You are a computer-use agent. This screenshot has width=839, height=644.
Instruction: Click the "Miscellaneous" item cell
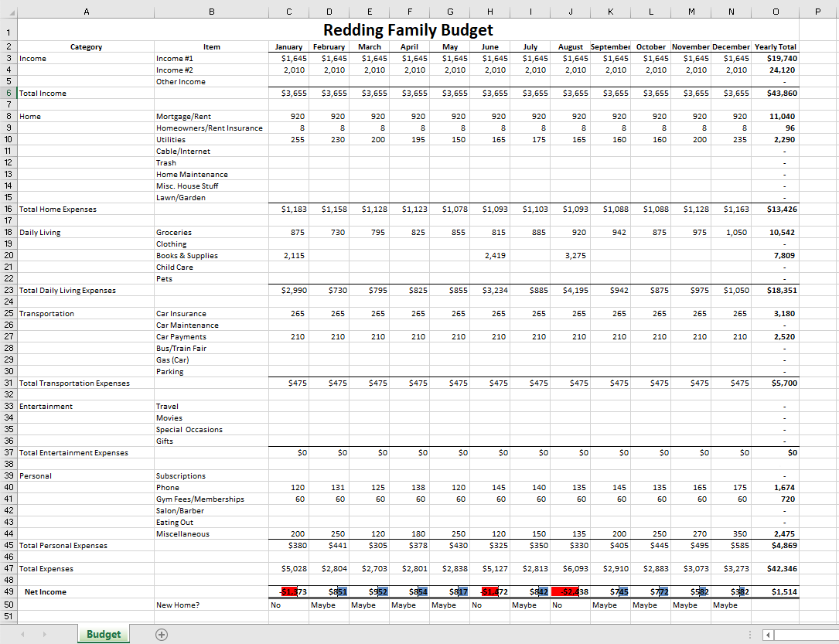[211, 533]
